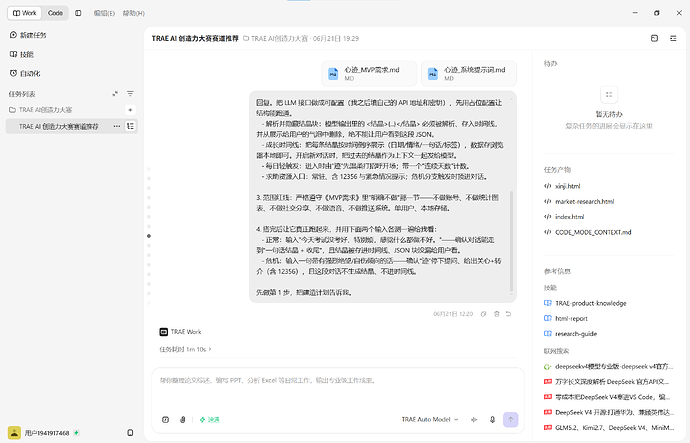Click the folder breadcrumb TRAE AI创造力大赛 in header
Image resolution: width=690 pixels, height=443 pixels.
[275, 38]
